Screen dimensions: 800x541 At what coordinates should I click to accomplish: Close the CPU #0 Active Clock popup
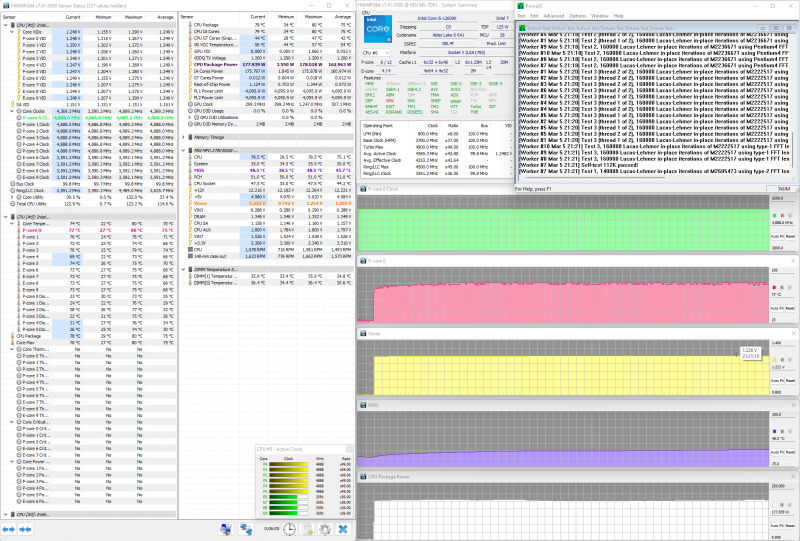349,449
